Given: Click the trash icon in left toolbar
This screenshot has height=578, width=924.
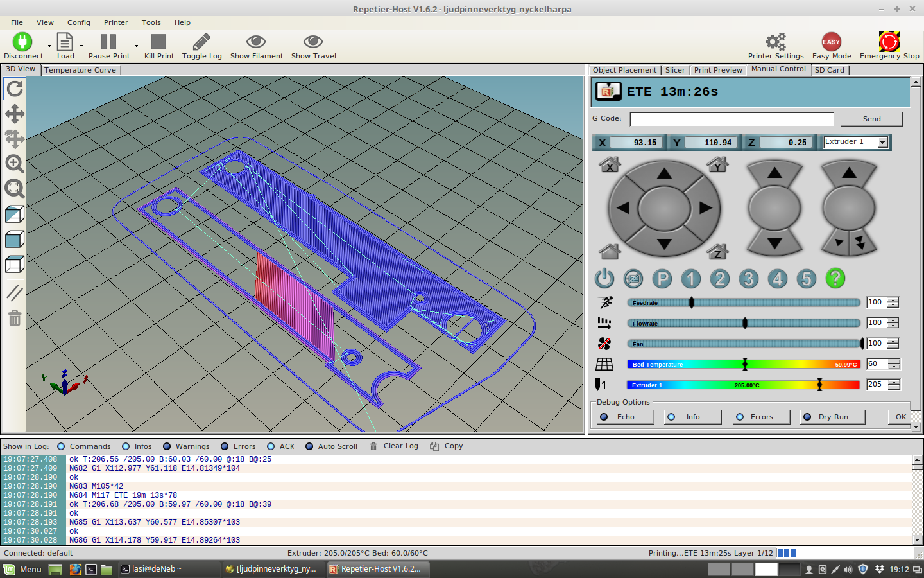Looking at the screenshot, I should click(15, 318).
